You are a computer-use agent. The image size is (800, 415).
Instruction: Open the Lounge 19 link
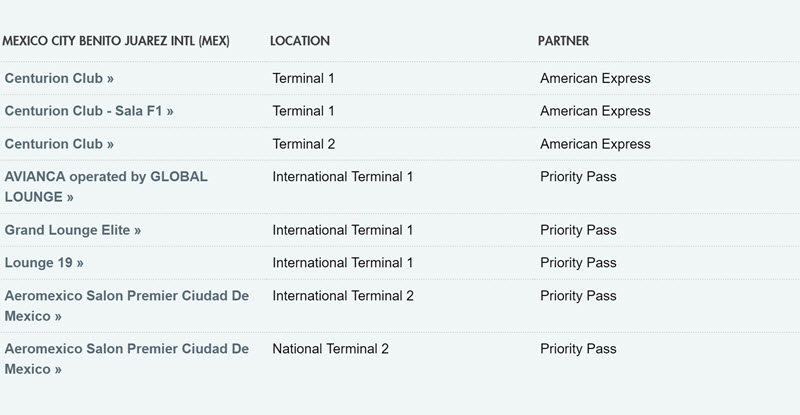(x=44, y=263)
